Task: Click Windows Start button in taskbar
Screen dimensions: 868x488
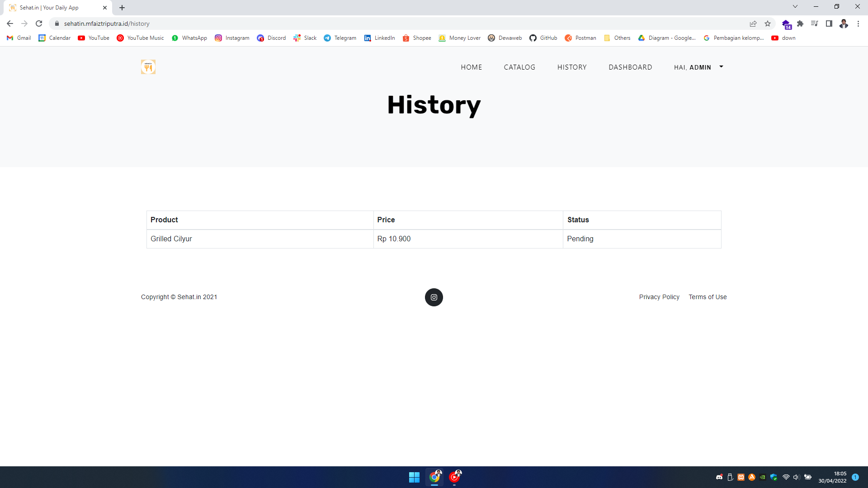Action: (414, 477)
